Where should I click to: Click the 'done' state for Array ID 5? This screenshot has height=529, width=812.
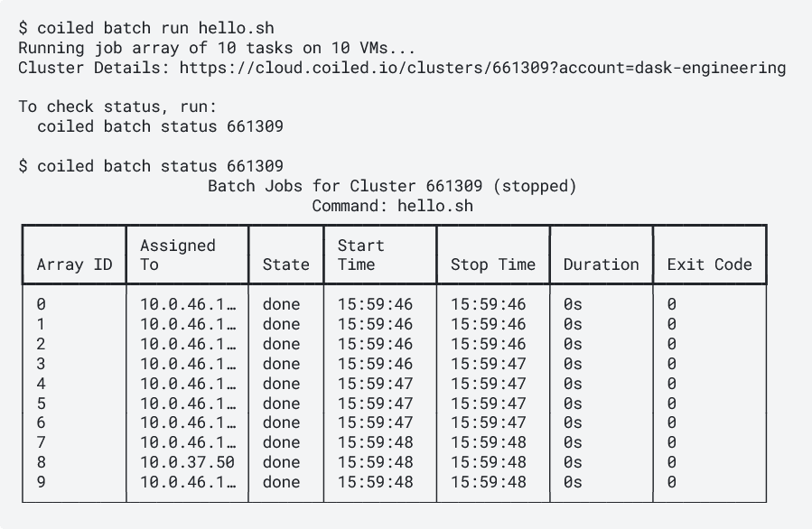pos(281,404)
